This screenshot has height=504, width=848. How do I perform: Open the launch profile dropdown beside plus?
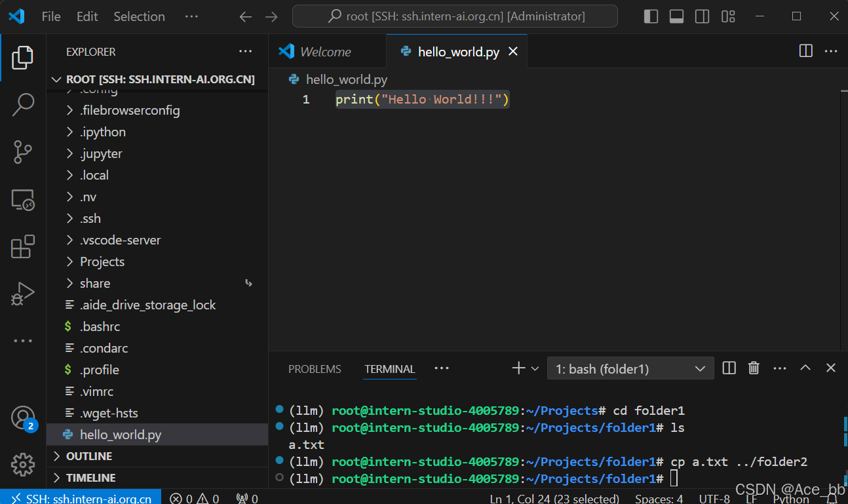tap(535, 369)
